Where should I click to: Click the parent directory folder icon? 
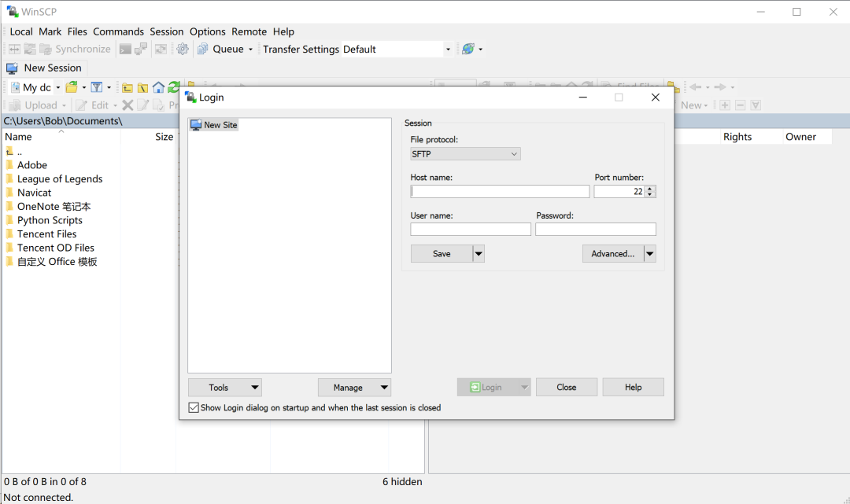pos(128,88)
